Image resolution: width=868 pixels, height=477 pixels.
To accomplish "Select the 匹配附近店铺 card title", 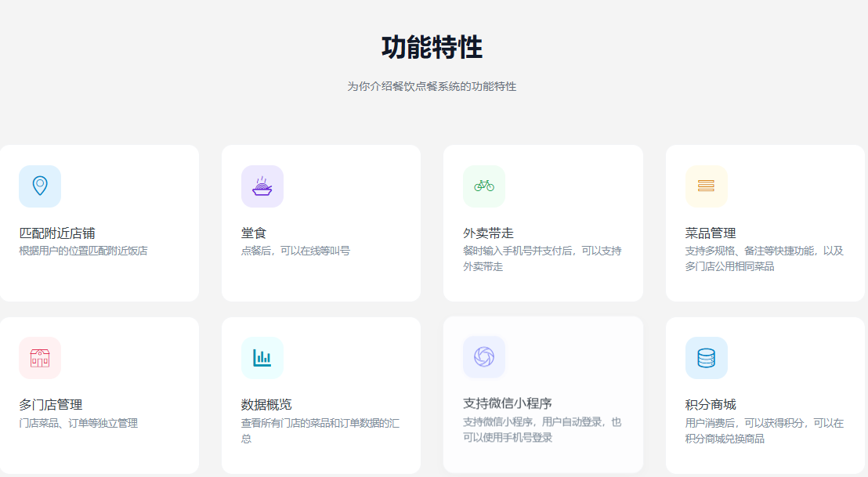I will tap(57, 233).
